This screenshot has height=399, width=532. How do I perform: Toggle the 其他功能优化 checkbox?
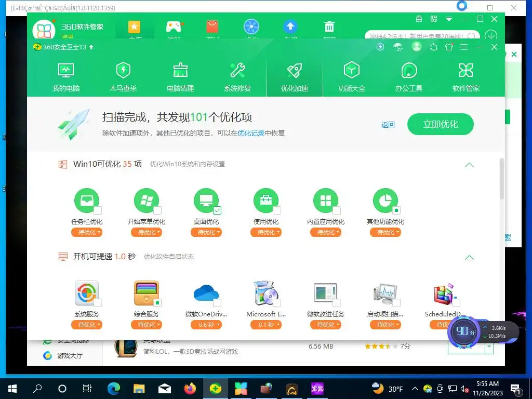click(396, 210)
